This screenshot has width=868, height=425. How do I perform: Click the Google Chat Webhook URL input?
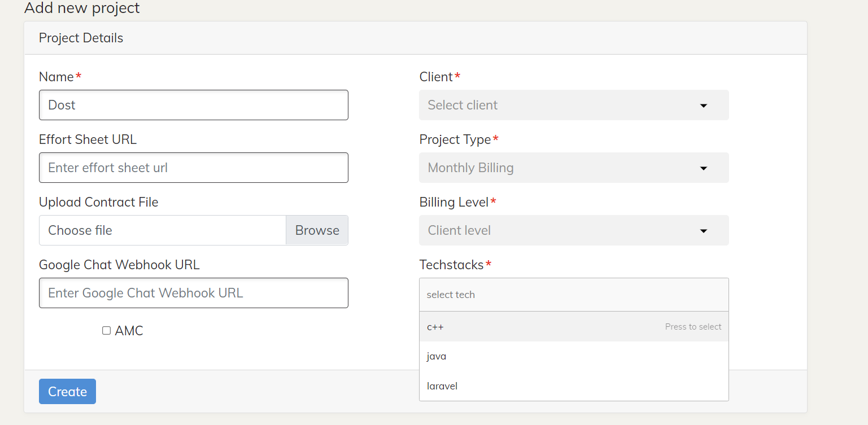[194, 293]
